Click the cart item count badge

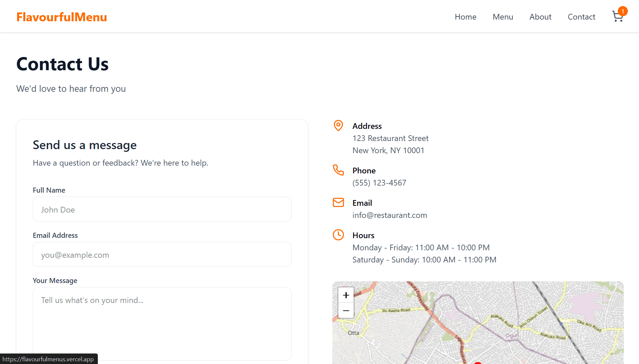622,11
